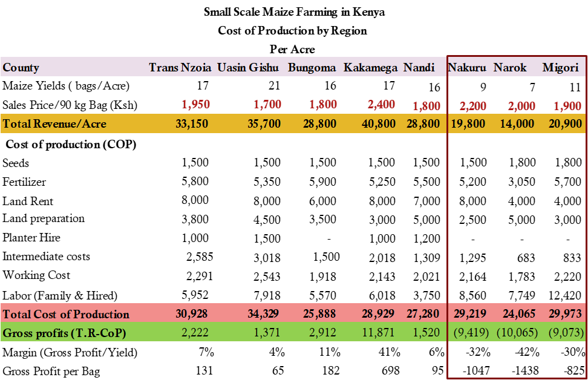This screenshot has width=588, height=380.
Task: Click Narok intermediate costs 683
Action: 526,258
